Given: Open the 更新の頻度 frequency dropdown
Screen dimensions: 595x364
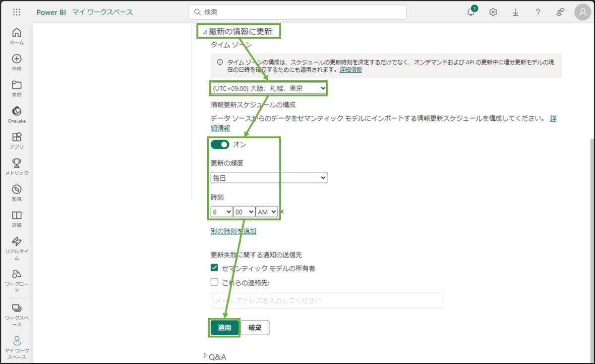Looking at the screenshot, I should point(269,177).
